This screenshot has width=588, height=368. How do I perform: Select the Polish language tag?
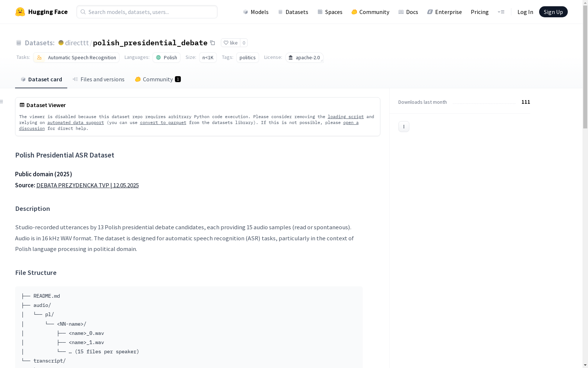pos(166,57)
